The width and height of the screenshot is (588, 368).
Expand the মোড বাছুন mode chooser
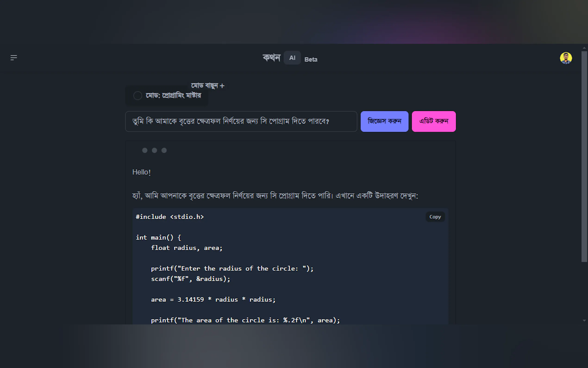click(x=204, y=86)
